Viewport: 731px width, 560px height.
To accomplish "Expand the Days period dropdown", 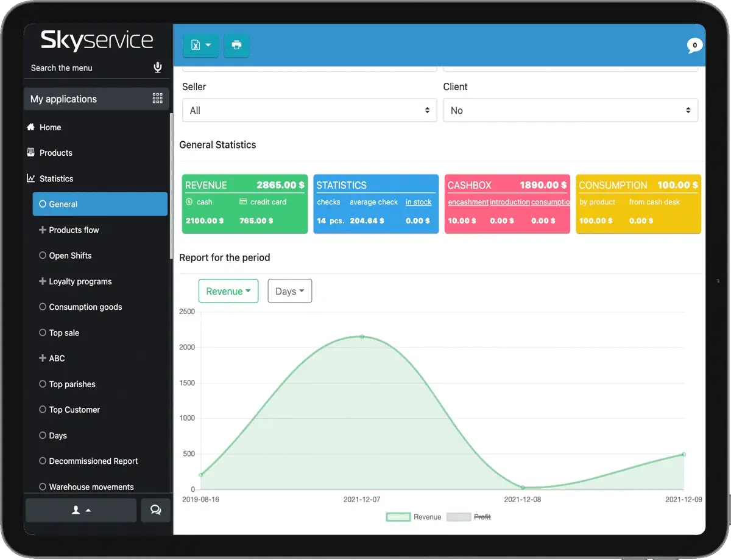I will click(x=290, y=291).
